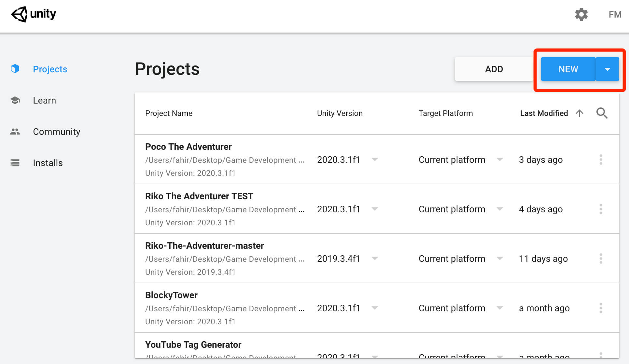The image size is (629, 364).
Task: Sort by Last Modified column
Action: (x=544, y=113)
